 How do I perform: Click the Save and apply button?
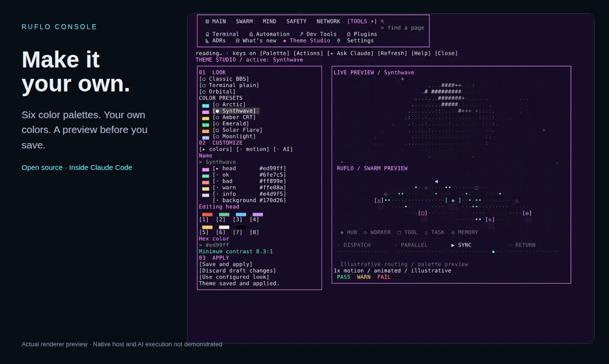(225, 264)
